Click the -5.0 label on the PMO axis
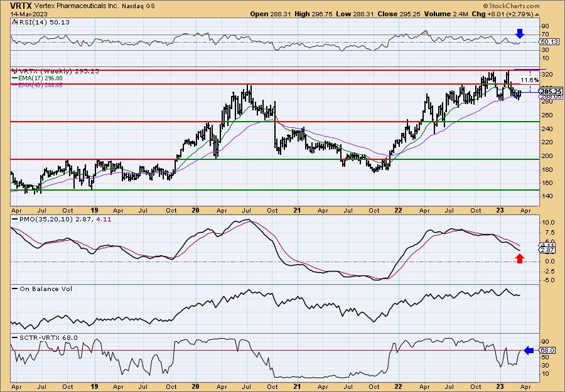The height and width of the screenshot is (392, 565). pyautogui.click(x=548, y=280)
